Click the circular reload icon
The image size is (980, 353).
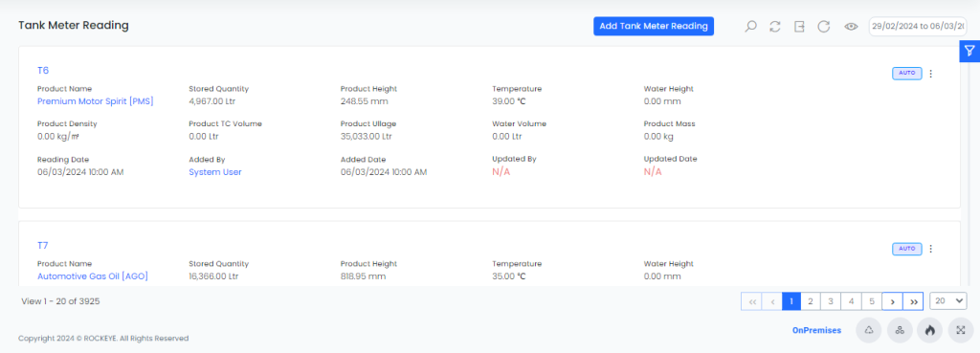click(824, 26)
